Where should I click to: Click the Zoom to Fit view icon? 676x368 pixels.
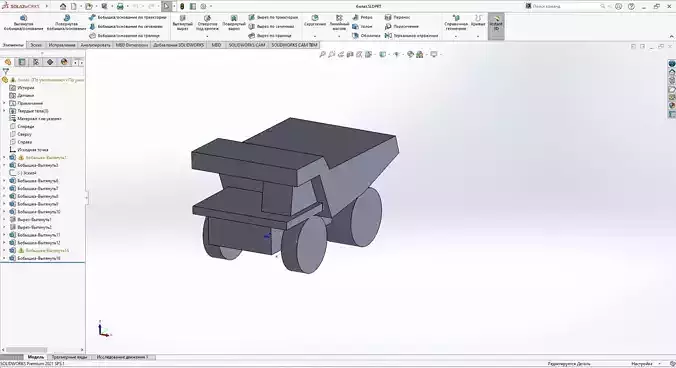click(322, 54)
